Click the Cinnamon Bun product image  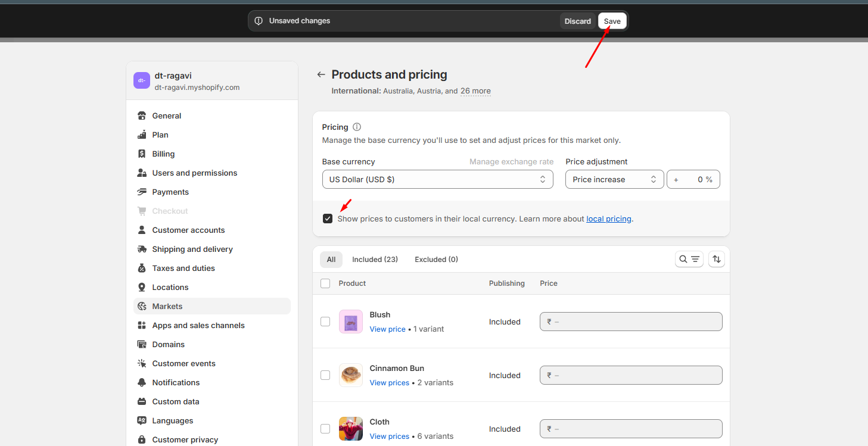(x=351, y=375)
